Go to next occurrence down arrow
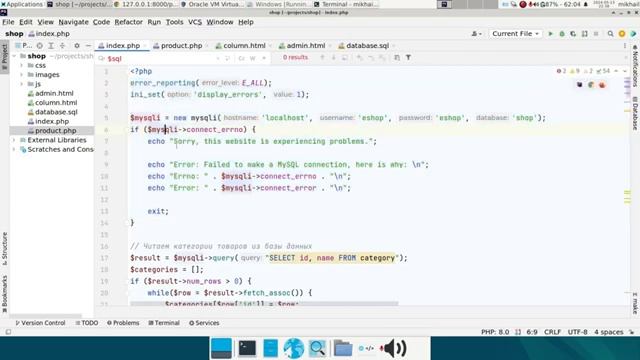Viewport: 640px width, 360px height. click(333, 58)
